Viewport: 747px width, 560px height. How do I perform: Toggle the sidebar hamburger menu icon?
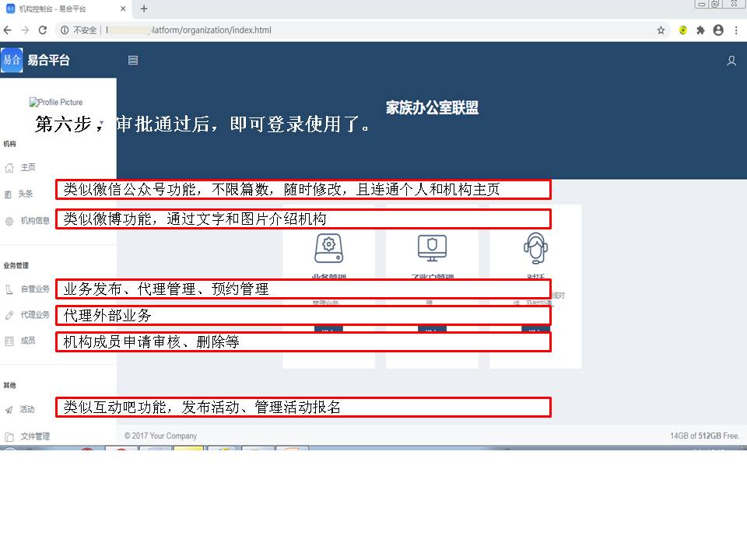click(133, 60)
